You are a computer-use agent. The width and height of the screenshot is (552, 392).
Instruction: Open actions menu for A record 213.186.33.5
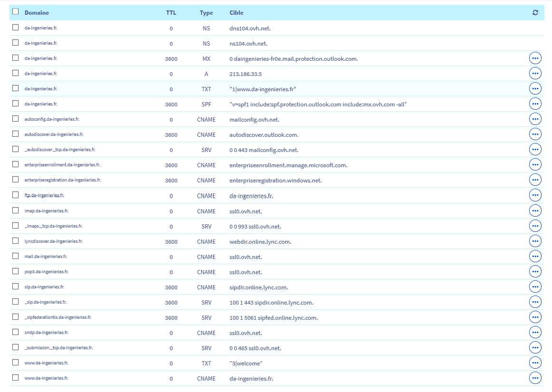coord(535,74)
